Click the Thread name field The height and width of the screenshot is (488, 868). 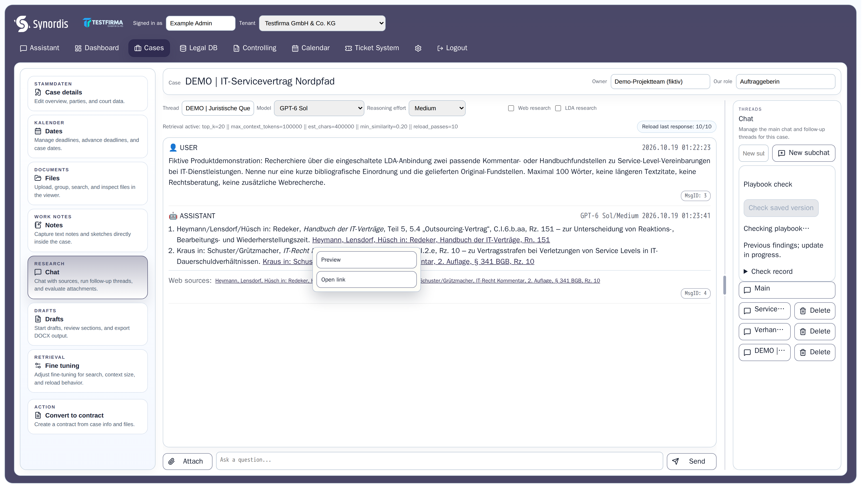click(x=219, y=109)
